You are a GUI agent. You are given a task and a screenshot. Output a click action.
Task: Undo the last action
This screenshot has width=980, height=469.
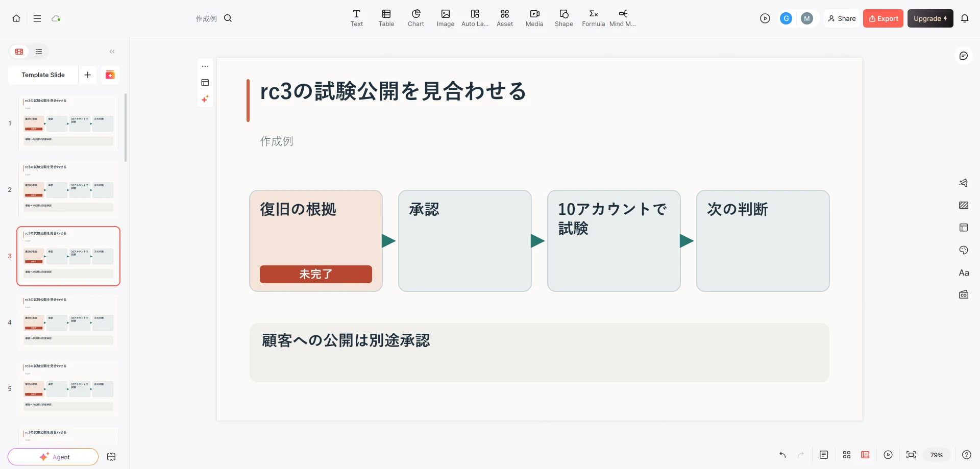coord(782,455)
